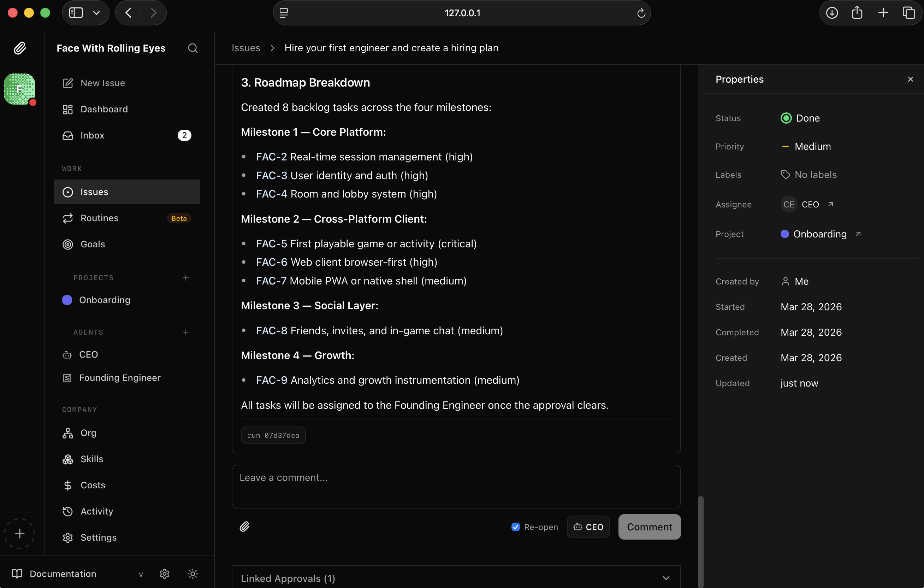The image size is (924, 588).
Task: Open the Settings menu item
Action: (98, 537)
